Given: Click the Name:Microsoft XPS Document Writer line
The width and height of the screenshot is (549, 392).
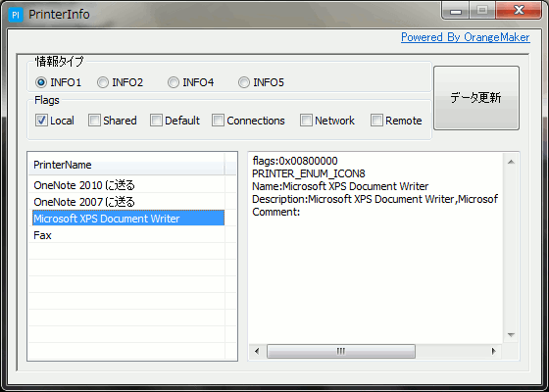Looking at the screenshot, I should (340, 186).
